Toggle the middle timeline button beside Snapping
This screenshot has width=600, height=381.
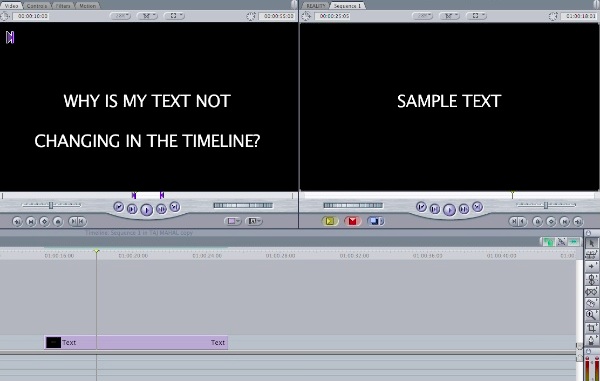561,242
